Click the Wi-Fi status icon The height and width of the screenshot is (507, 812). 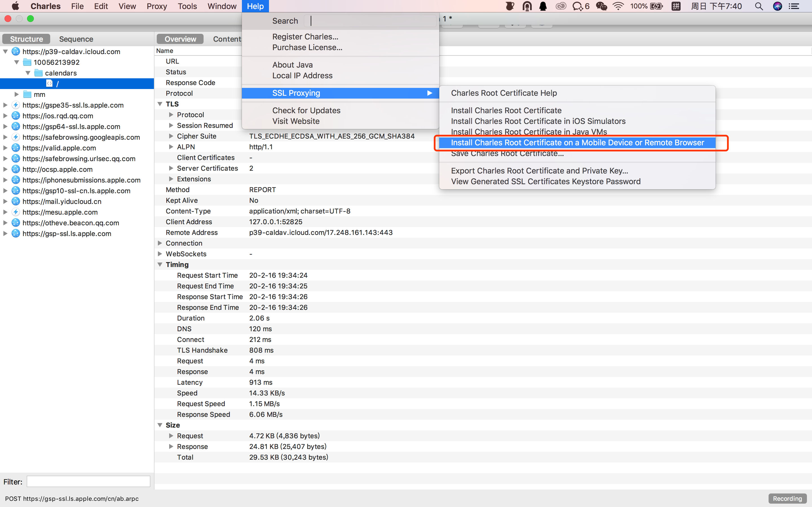tap(618, 6)
